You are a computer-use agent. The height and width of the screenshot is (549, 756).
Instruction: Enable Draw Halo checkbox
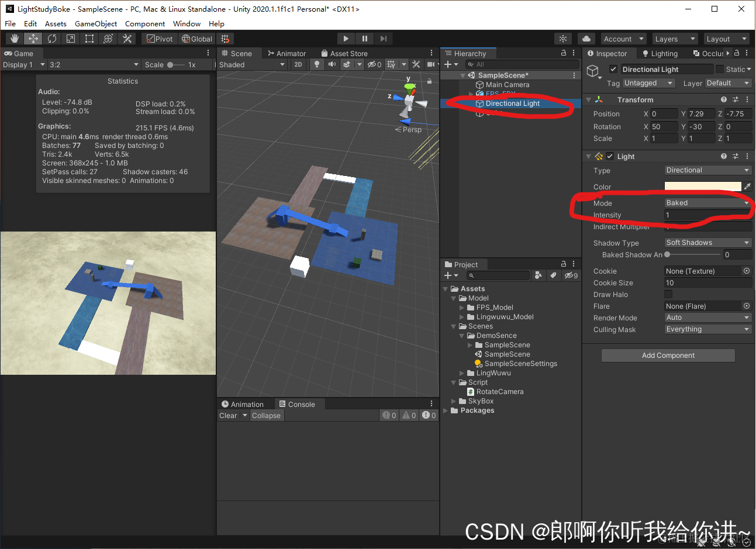point(668,294)
